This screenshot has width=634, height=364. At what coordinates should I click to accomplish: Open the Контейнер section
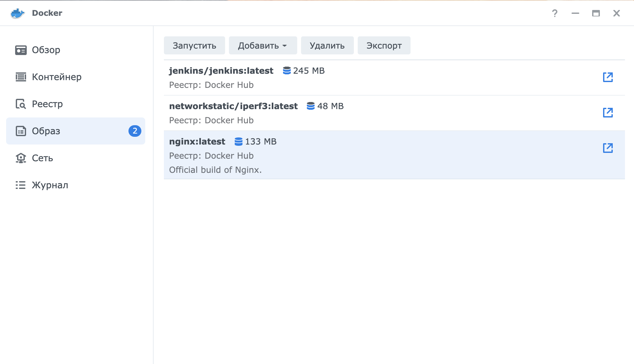point(56,77)
